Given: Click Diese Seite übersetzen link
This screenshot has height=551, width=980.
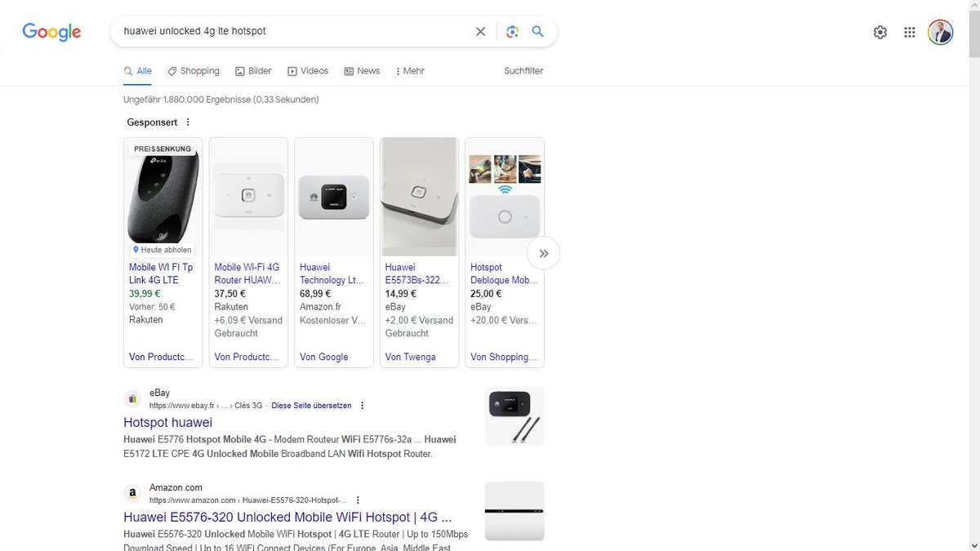Looking at the screenshot, I should click(311, 406).
